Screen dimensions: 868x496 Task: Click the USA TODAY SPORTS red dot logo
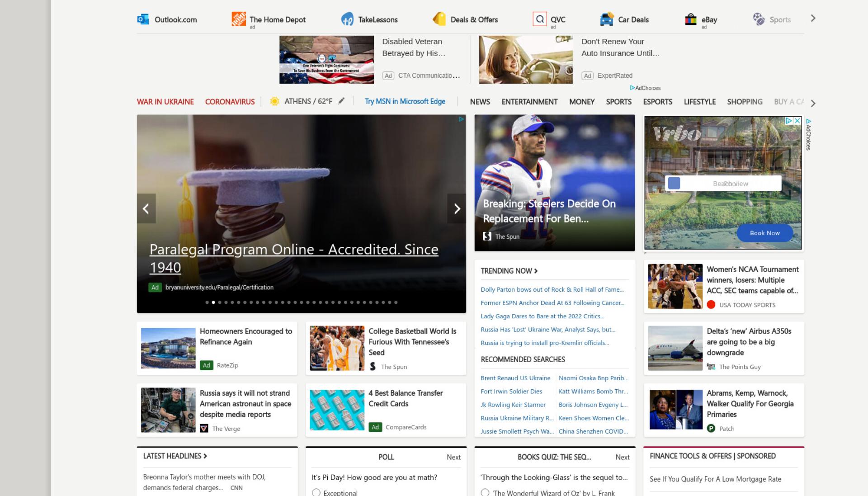[711, 305]
